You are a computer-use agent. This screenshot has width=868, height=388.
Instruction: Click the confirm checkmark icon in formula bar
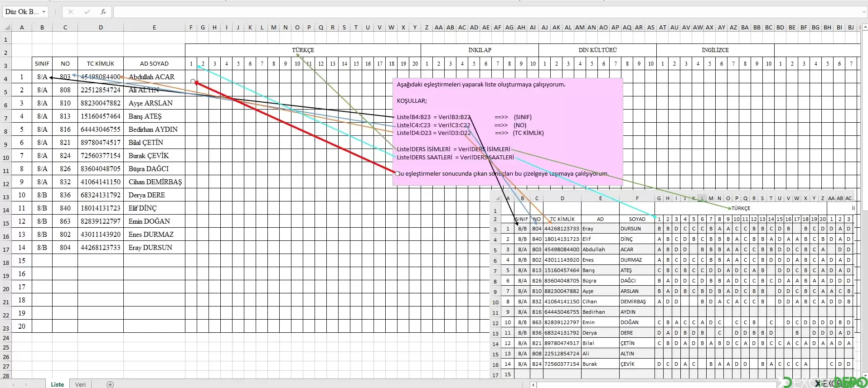[87, 12]
